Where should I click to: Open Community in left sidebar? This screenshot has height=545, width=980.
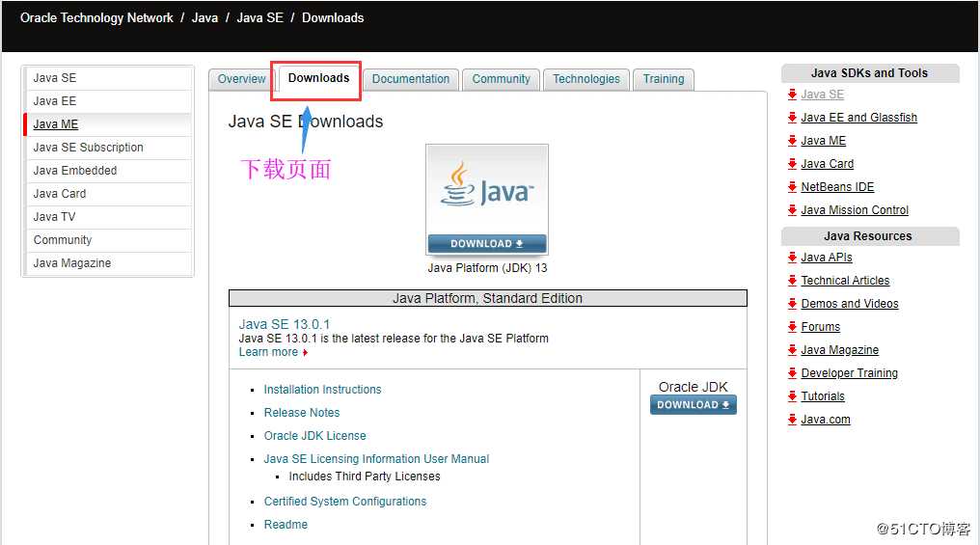(x=109, y=240)
